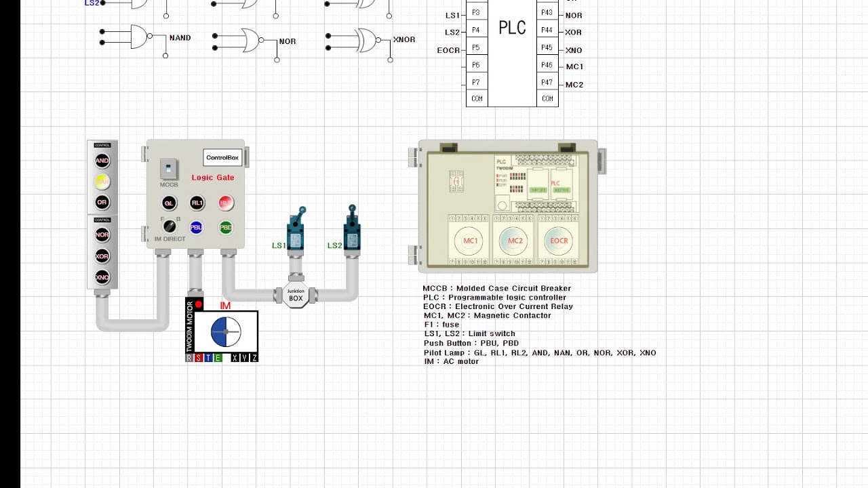Click the 'IM : AC motor' legend line
The image size is (868, 488).
click(x=451, y=361)
